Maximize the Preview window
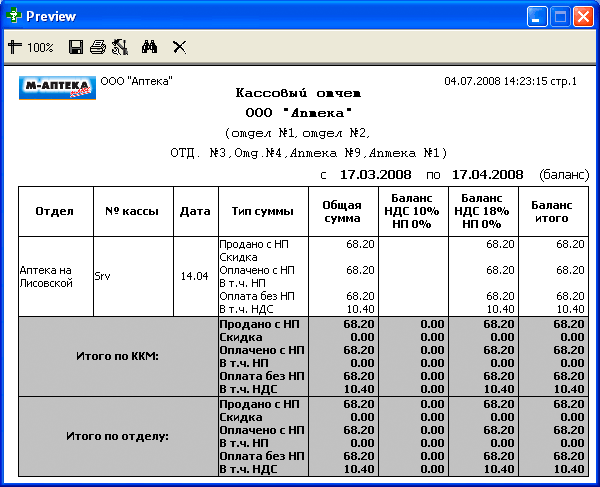 [560, 16]
